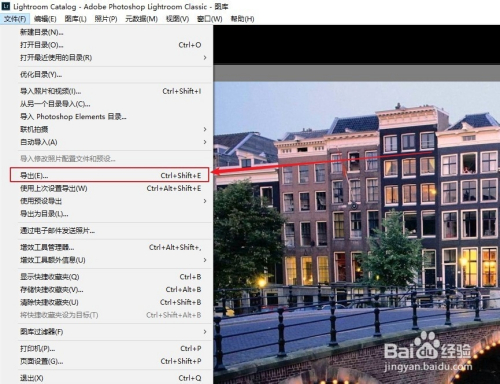Open the 图库(L) menu

pos(75,19)
